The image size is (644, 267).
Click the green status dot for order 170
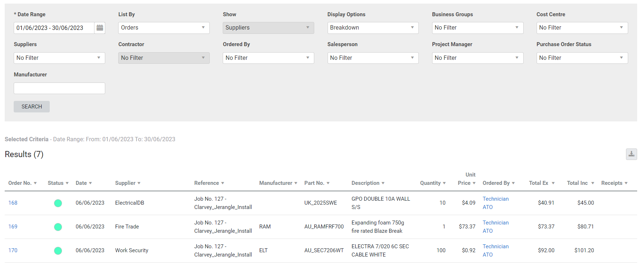pyautogui.click(x=58, y=250)
